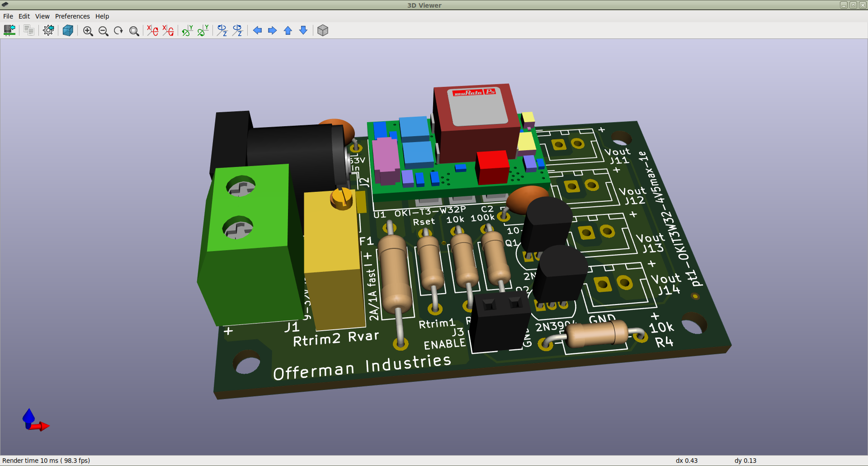Click the blue cube render mode icon
The height and width of the screenshot is (466, 868).
click(68, 30)
